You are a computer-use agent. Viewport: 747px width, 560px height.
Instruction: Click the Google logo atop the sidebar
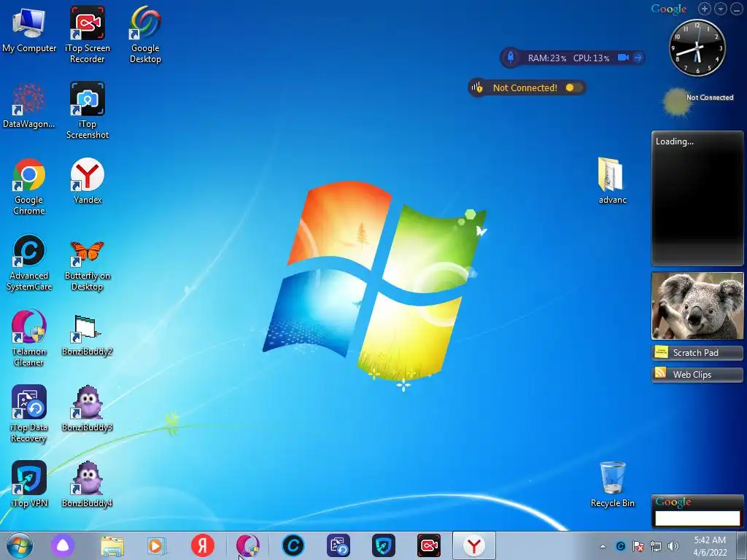(x=669, y=9)
